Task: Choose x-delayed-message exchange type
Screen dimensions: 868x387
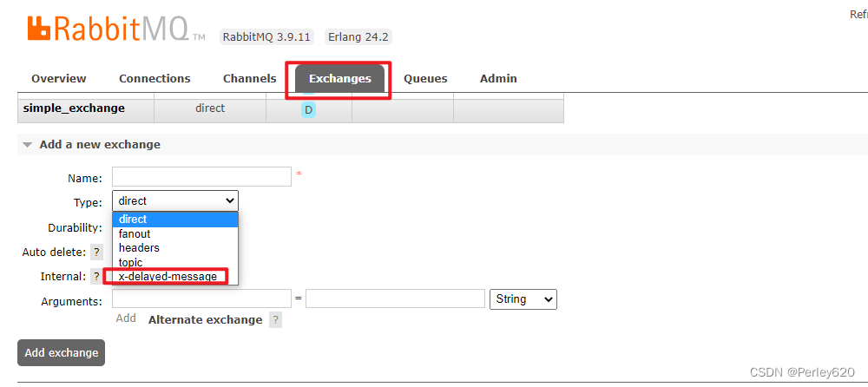Action: point(175,276)
